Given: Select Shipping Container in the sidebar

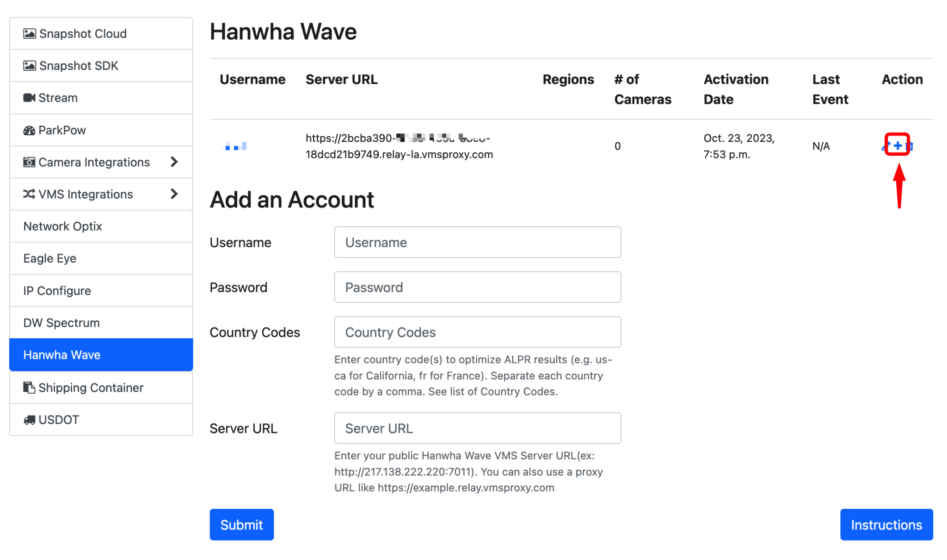Looking at the screenshot, I should (101, 388).
